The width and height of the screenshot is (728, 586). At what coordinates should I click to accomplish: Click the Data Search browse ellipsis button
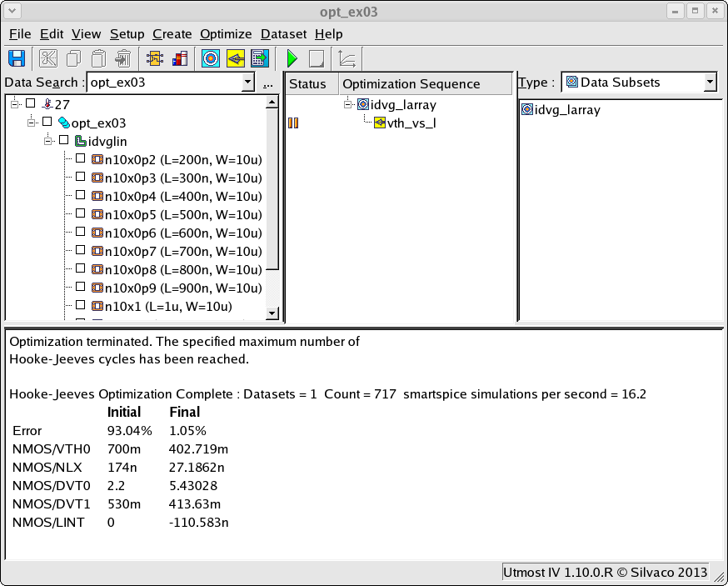pos(268,83)
